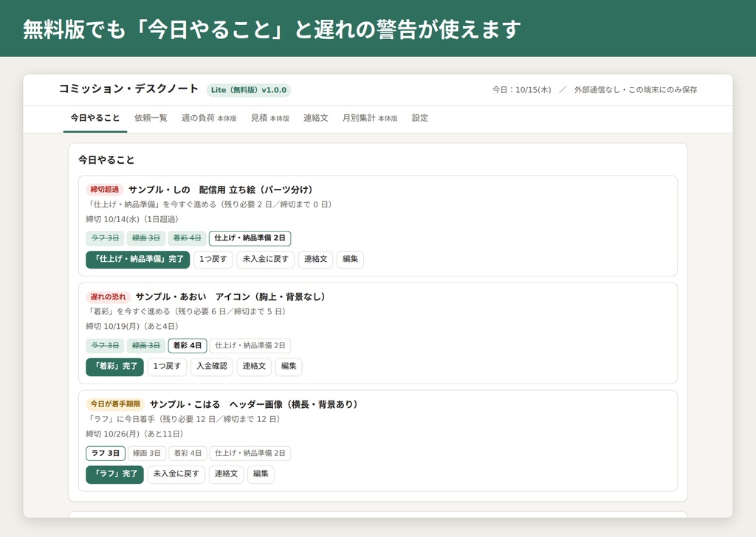Click the 着彩 4日 chip on サンプル・こはる

[188, 453]
